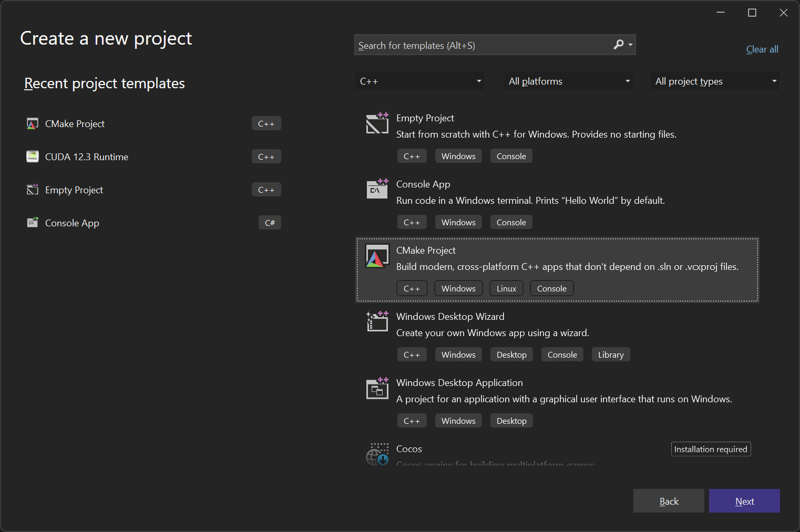Click Installation required label on Cocos

(711, 449)
